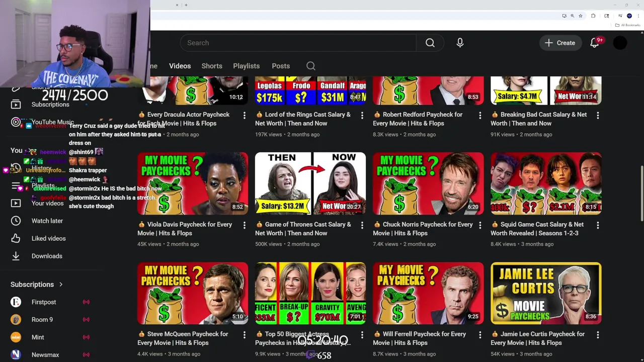Click the page vertical scrollbar thumb
Viewport: 644px width, 362px height.
(641, 193)
